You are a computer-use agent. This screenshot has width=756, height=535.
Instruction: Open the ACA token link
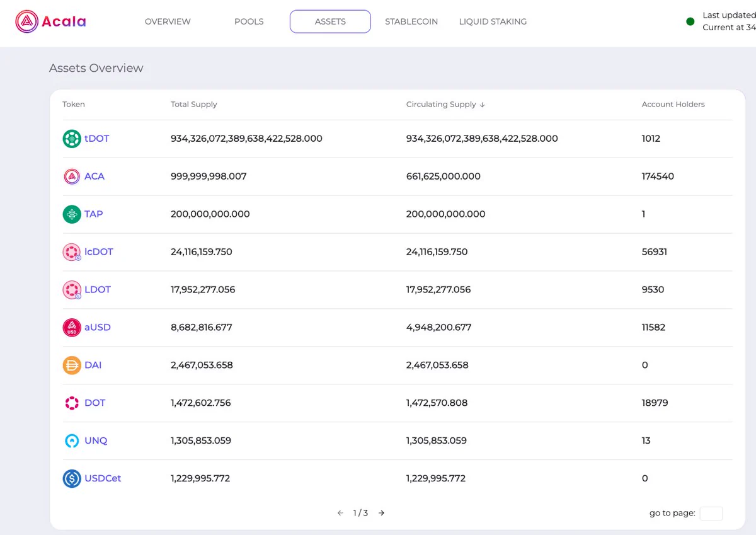[x=94, y=176]
